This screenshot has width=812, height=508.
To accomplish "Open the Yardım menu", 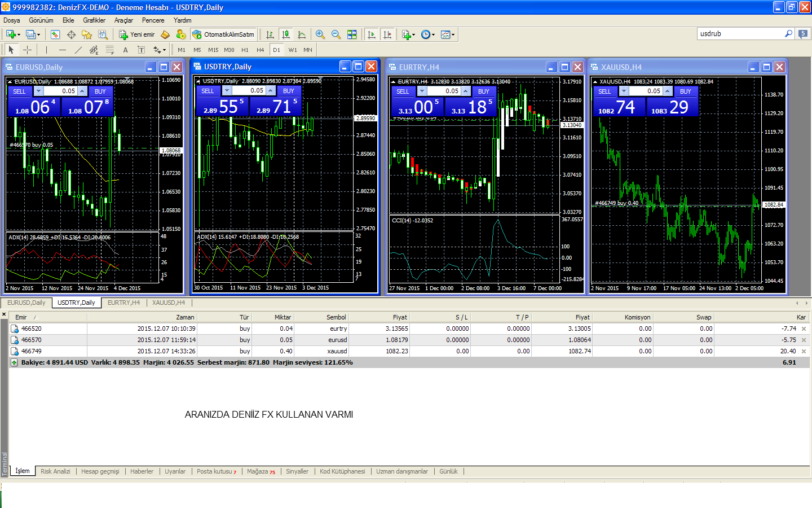I will coord(182,20).
